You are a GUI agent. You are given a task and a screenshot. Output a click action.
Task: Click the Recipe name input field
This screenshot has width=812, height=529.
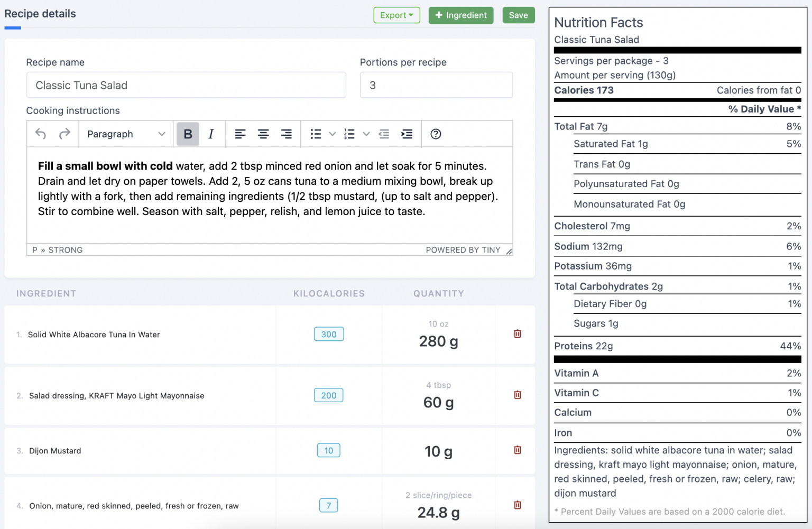[x=186, y=85]
